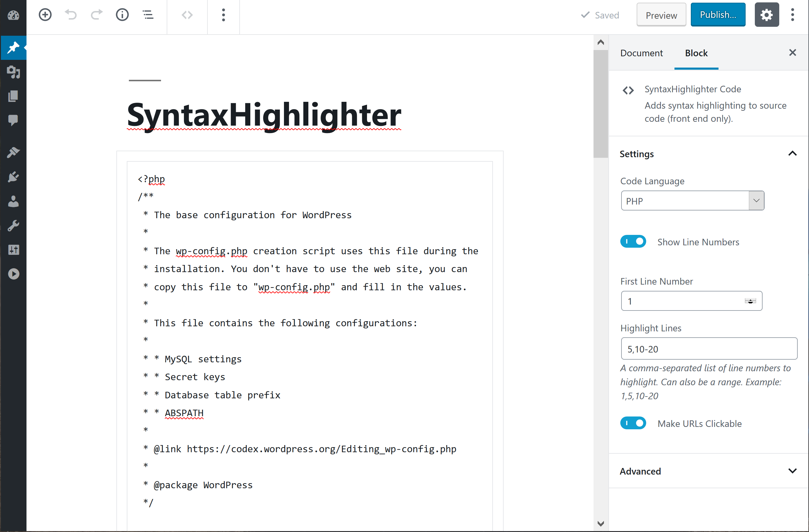
Task: Click the Saved status indicator
Action: click(600, 15)
